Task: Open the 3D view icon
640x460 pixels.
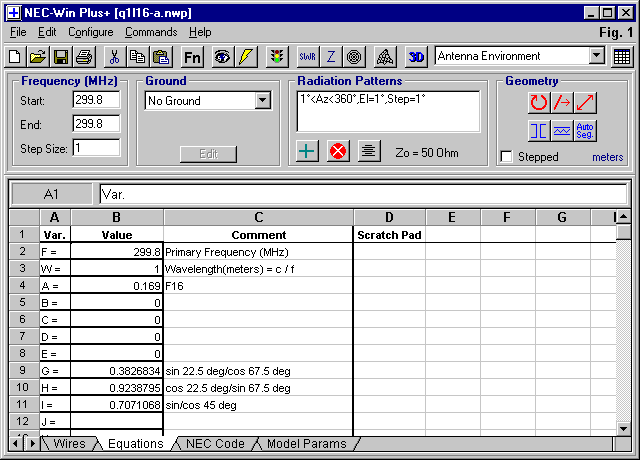Action: [x=416, y=57]
